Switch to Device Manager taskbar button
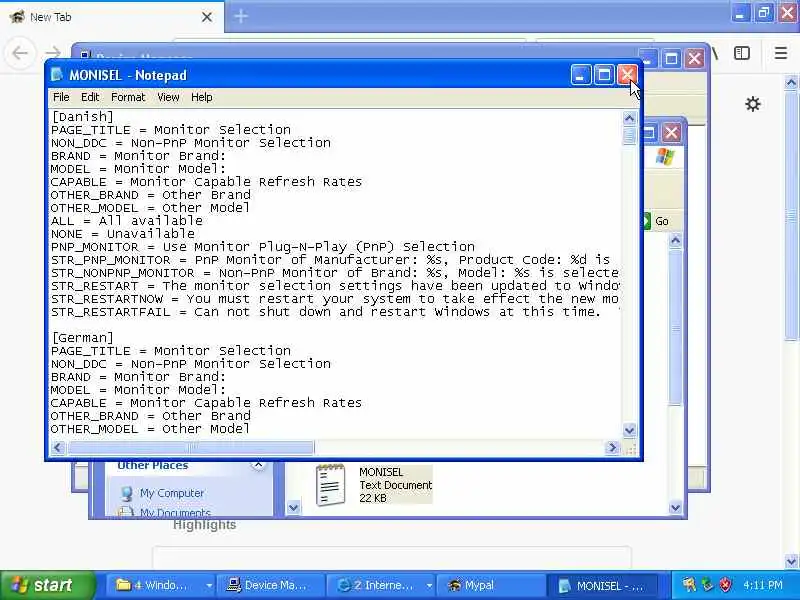 tap(271, 585)
